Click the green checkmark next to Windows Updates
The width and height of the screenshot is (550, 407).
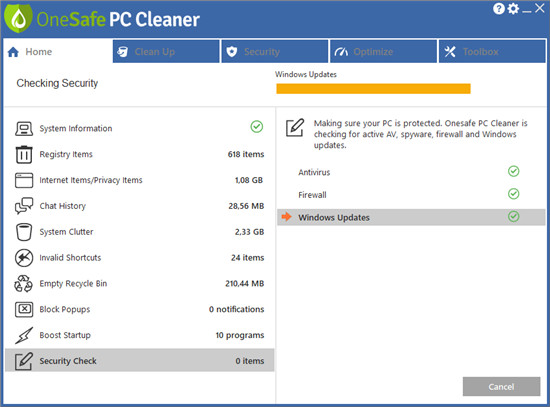point(514,216)
